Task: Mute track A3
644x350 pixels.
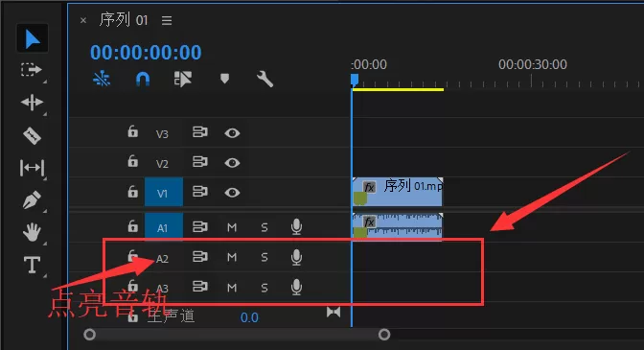Action: (232, 287)
